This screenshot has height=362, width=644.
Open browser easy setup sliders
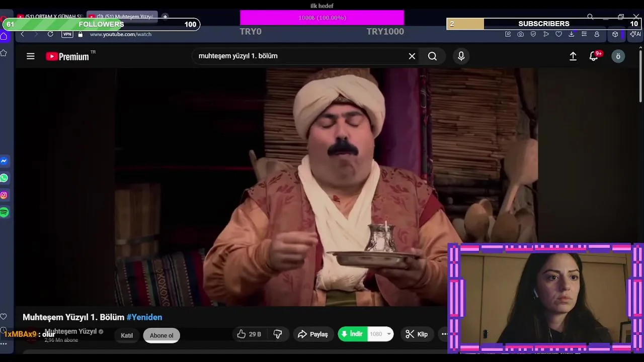pos(584,34)
